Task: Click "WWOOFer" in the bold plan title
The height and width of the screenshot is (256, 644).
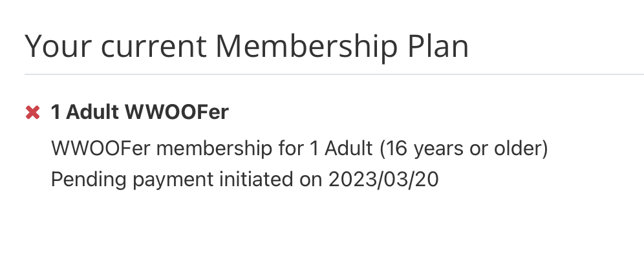Action: click(x=177, y=112)
